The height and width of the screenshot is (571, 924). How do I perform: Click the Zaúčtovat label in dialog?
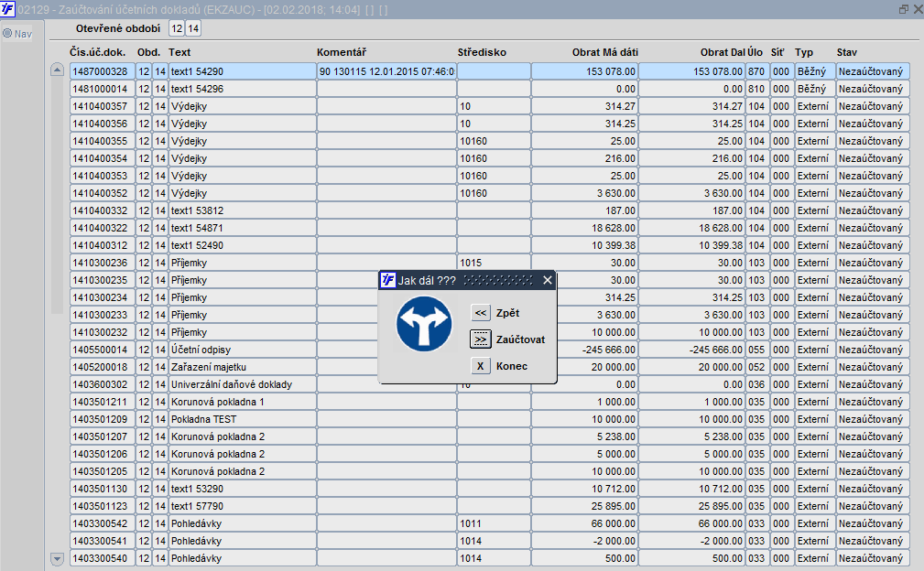[x=520, y=339]
